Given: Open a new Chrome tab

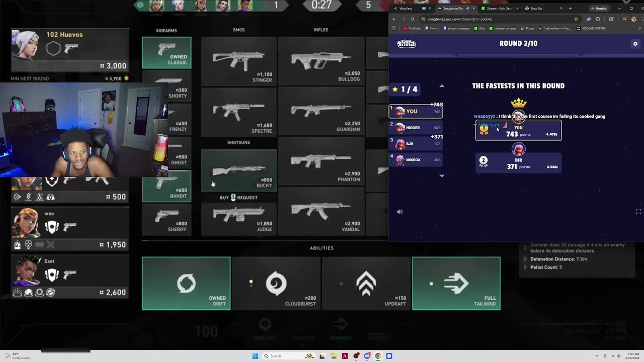Looking at the screenshot, I should 570,9.
